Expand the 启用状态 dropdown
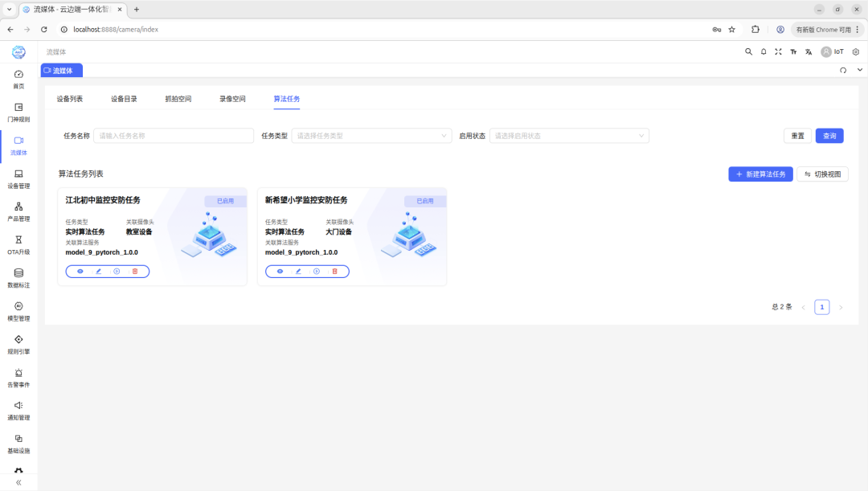This screenshot has height=491, width=868. click(569, 136)
